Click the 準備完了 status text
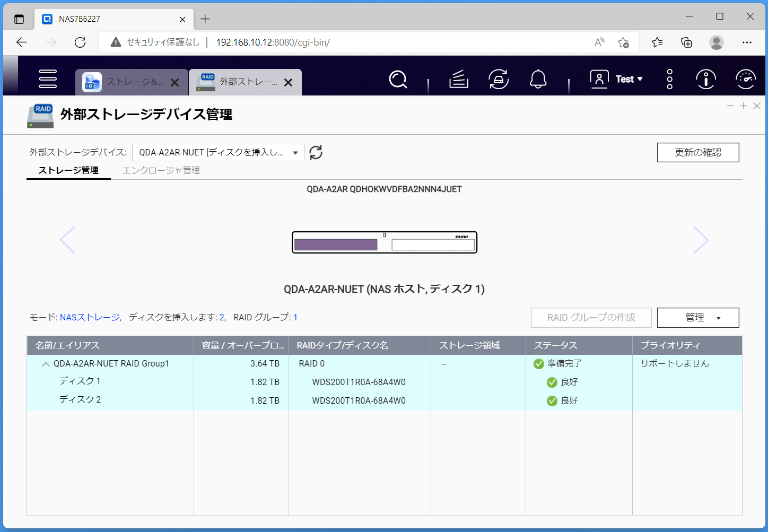The image size is (768, 532). 564,363
